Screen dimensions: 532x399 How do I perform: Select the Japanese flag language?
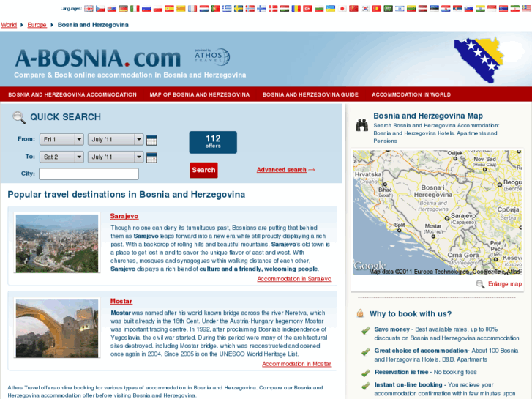pos(342,9)
